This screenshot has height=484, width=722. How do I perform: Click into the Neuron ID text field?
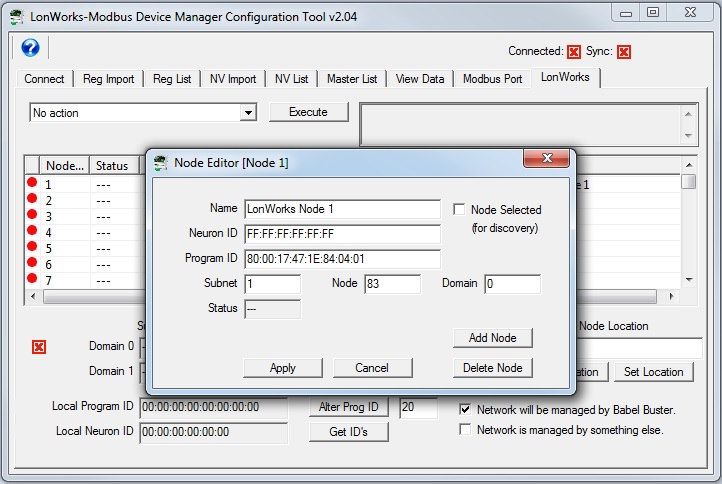[x=342, y=234]
